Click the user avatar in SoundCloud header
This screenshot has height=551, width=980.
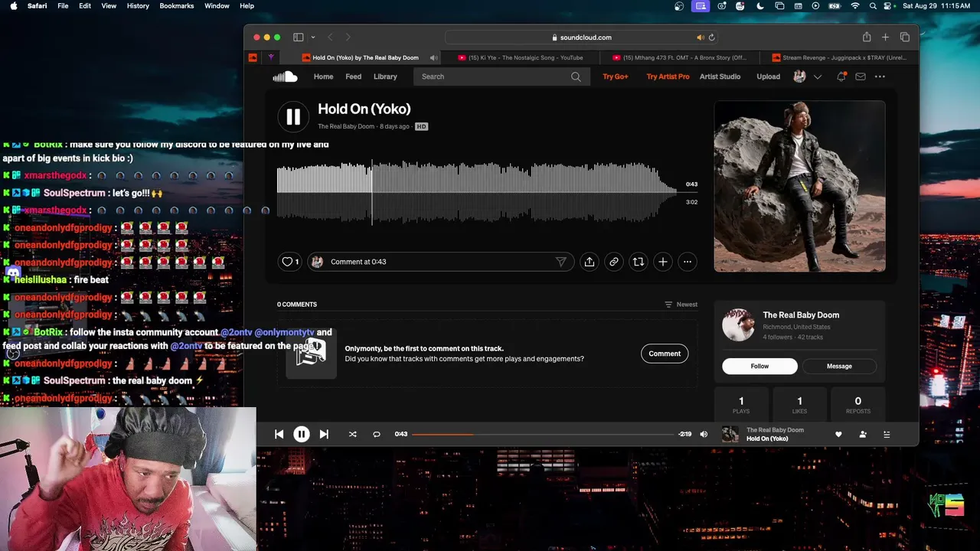tap(799, 77)
